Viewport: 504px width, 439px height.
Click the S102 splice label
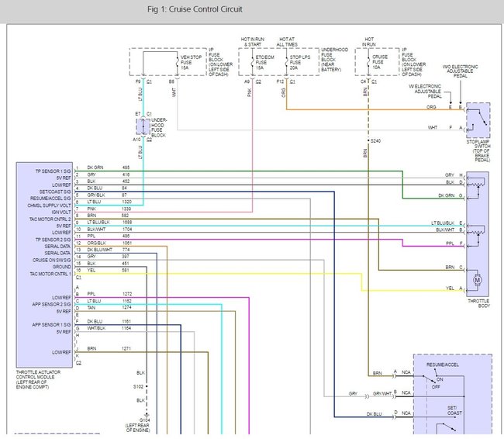coord(138,386)
